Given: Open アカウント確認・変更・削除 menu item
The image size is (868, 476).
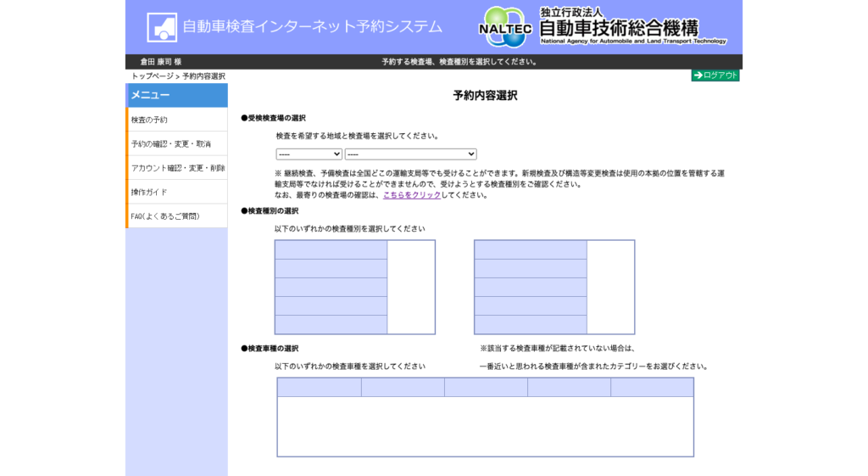Looking at the screenshot, I should coord(177,168).
